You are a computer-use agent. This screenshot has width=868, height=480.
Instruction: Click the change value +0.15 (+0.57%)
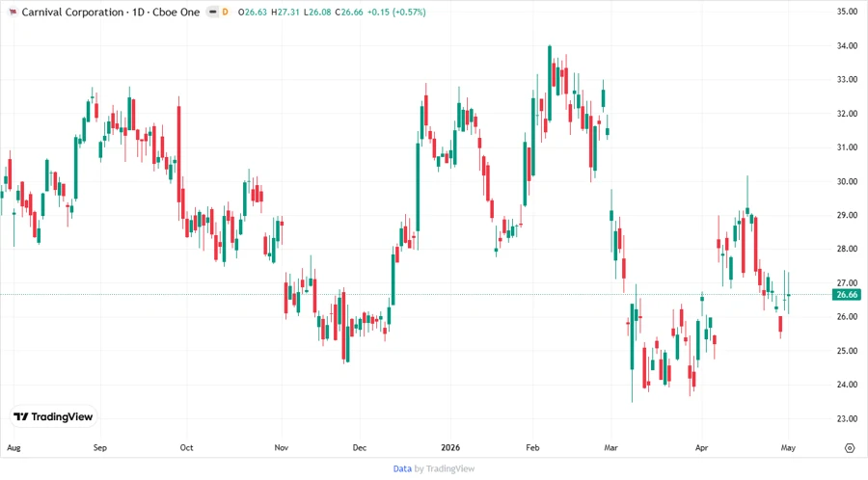[x=396, y=13]
